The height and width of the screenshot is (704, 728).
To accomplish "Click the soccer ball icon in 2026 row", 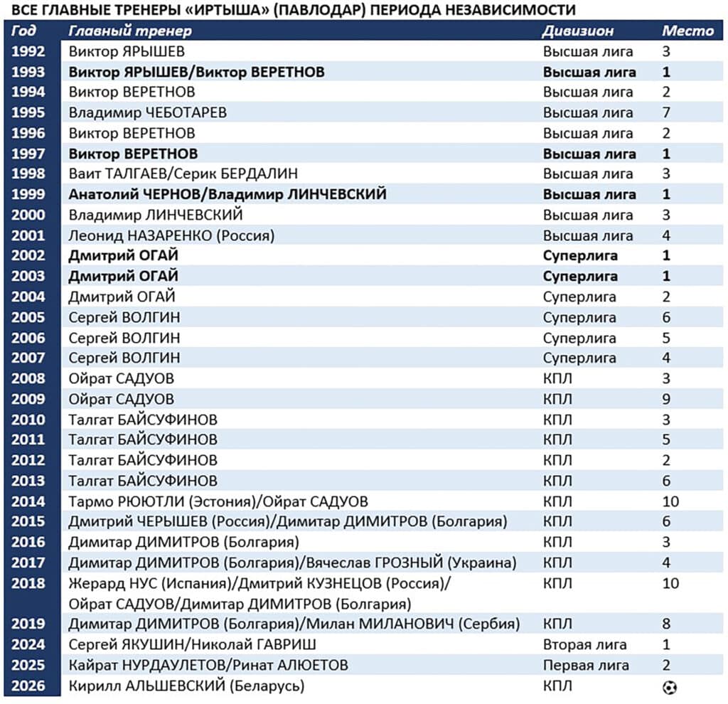I will click(669, 687).
